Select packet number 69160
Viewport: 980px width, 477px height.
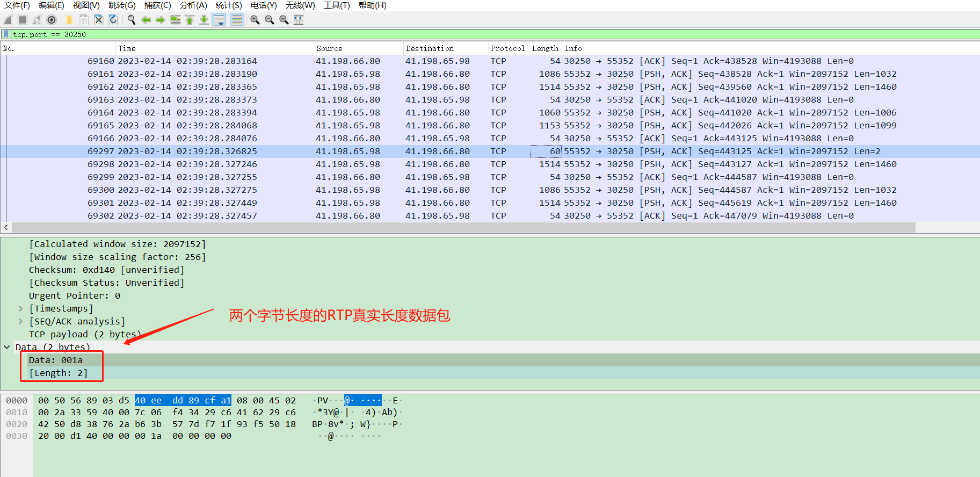[490, 61]
